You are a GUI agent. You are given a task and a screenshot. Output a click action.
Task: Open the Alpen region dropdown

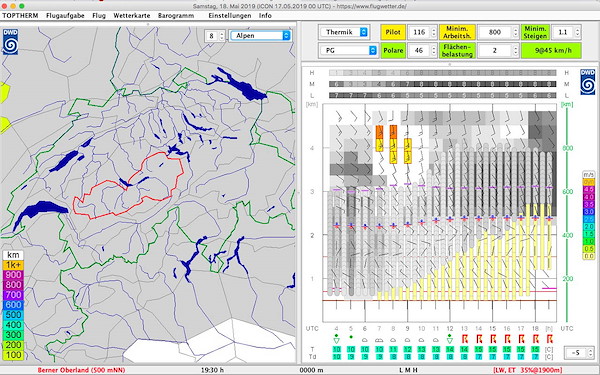[x=260, y=36]
